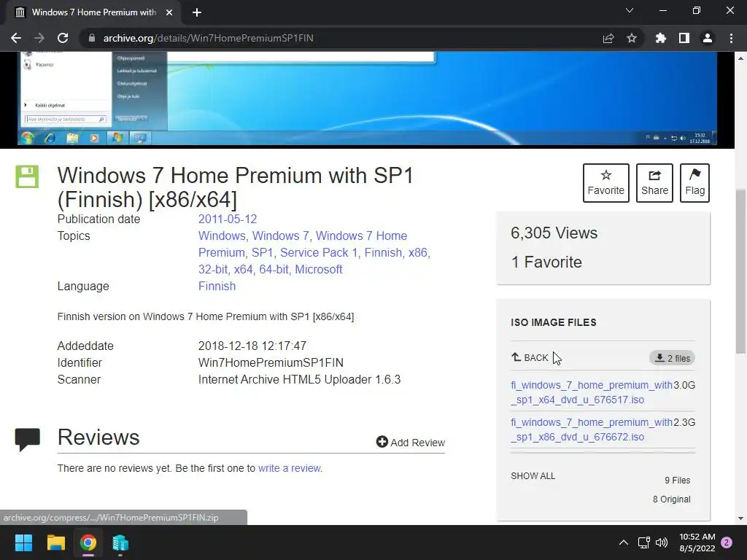Screen dimensions: 747x560
Task: Open the Microsoft topic link
Action: pos(318,269)
